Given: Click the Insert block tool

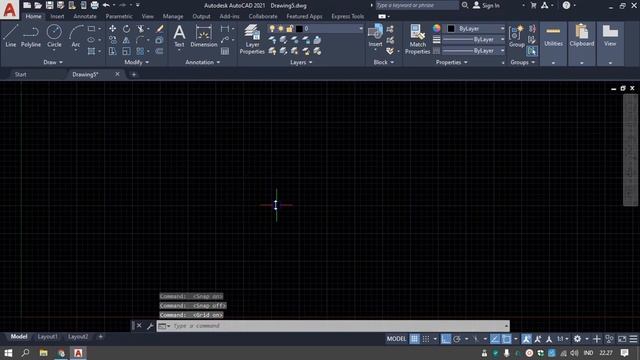Looking at the screenshot, I should pos(375,36).
